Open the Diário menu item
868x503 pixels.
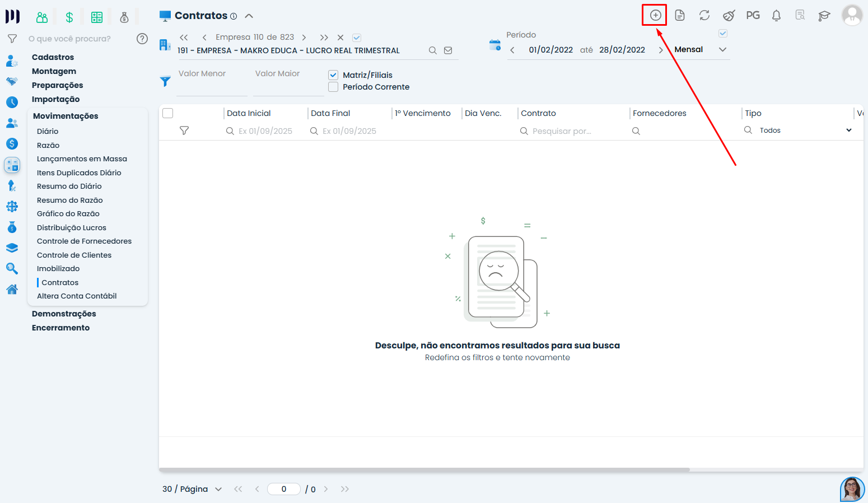tap(48, 131)
